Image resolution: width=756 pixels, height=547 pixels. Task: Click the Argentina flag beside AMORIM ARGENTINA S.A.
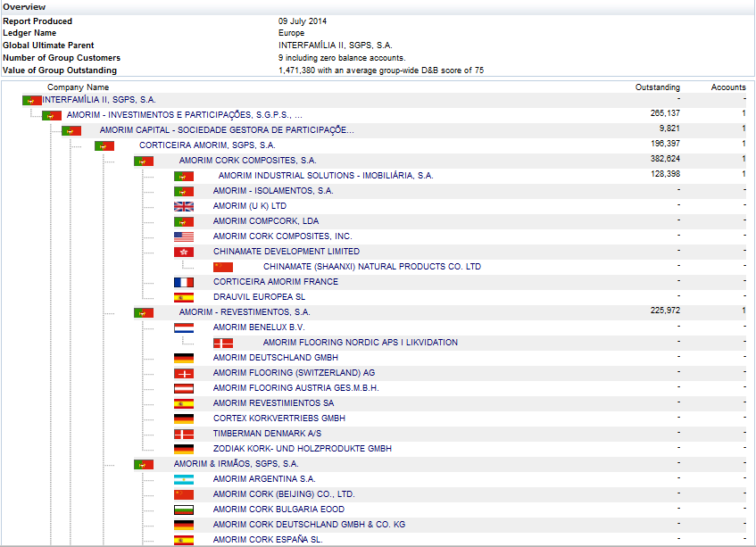pyautogui.click(x=184, y=479)
